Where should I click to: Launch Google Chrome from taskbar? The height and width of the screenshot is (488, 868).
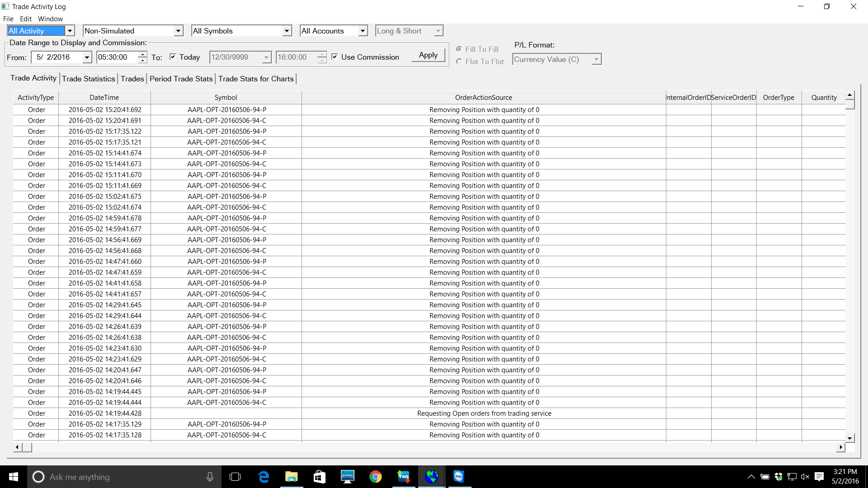point(375,477)
